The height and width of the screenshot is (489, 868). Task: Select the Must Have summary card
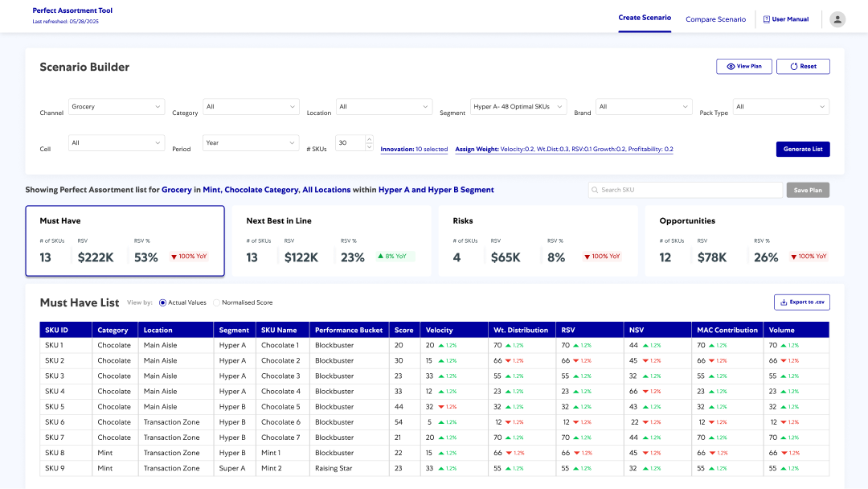125,241
